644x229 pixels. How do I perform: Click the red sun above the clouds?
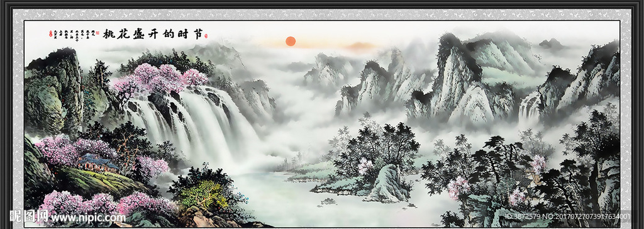coord(291,41)
